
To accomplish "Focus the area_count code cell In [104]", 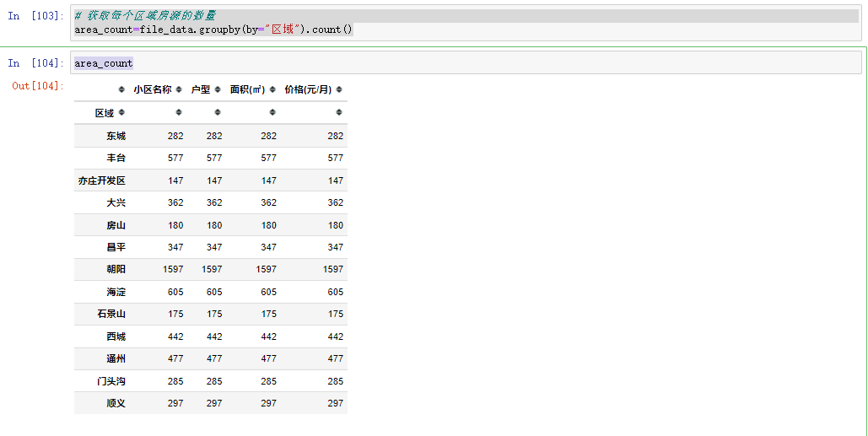I will (x=466, y=62).
